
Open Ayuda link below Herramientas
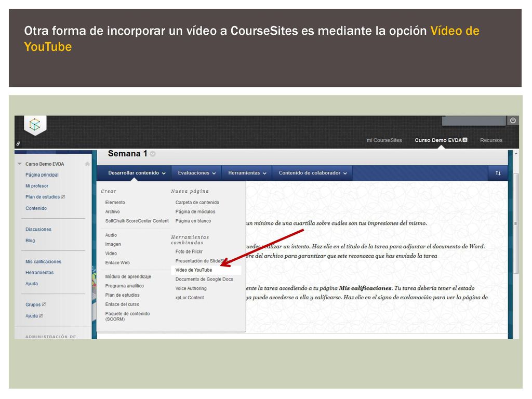32,284
